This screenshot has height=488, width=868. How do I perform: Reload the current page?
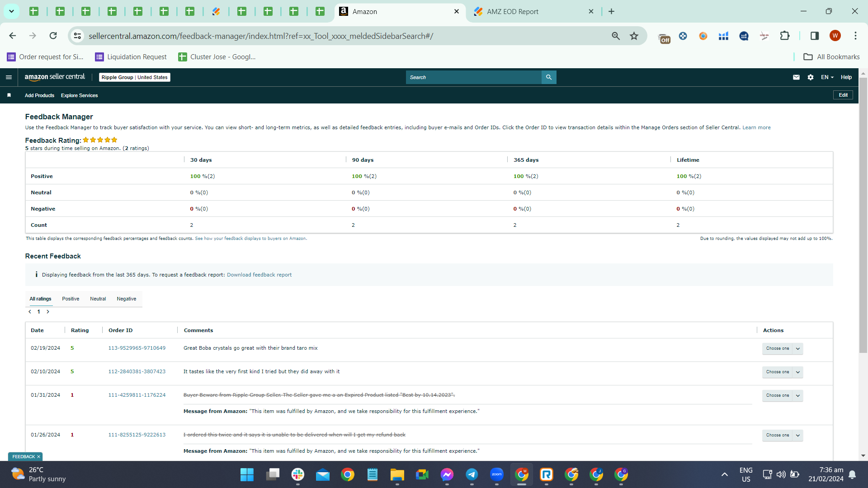[x=53, y=36]
